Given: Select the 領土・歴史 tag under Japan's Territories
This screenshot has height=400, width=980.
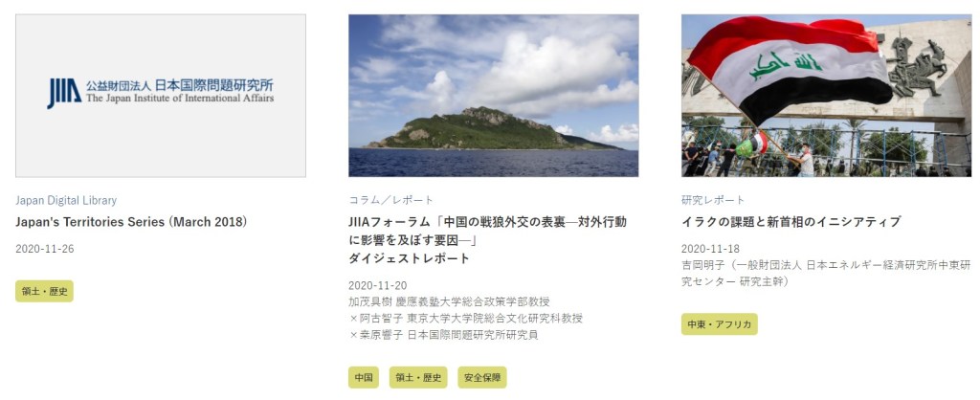Looking at the screenshot, I should click(x=44, y=291).
